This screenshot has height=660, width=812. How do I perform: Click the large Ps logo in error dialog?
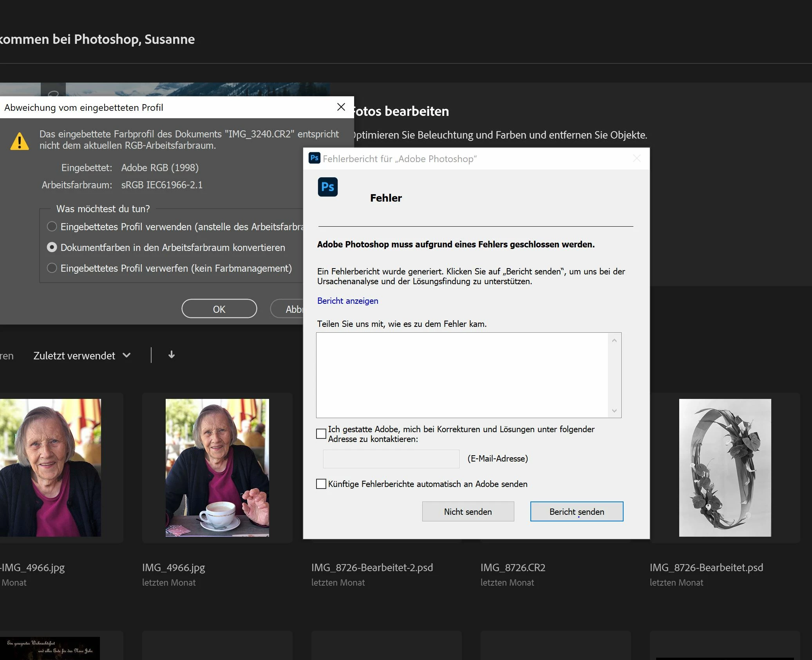(327, 187)
